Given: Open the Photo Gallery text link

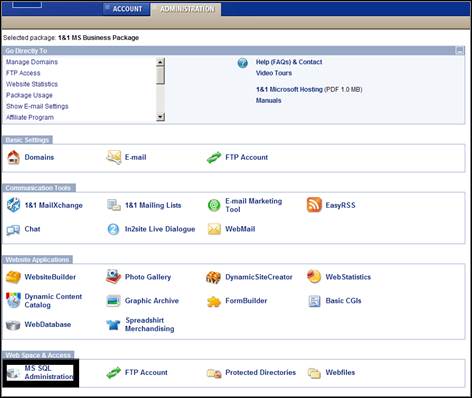Looking at the screenshot, I should tap(148, 277).
